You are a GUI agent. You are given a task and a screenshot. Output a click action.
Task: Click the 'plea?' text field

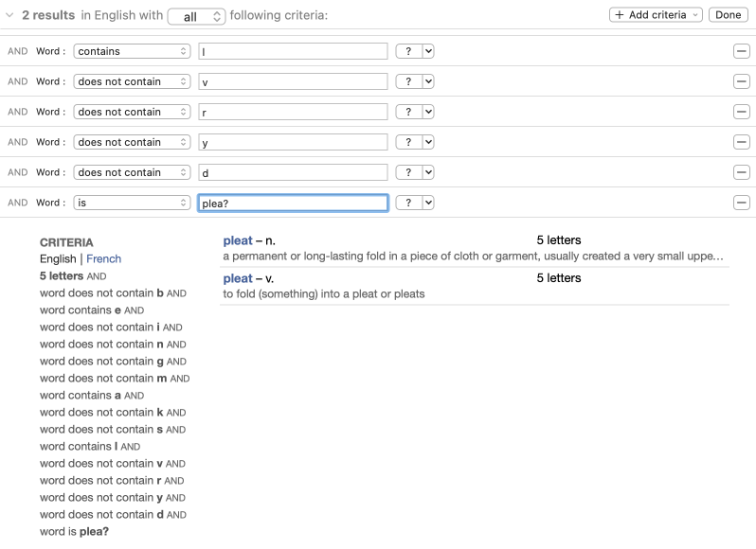pos(293,203)
